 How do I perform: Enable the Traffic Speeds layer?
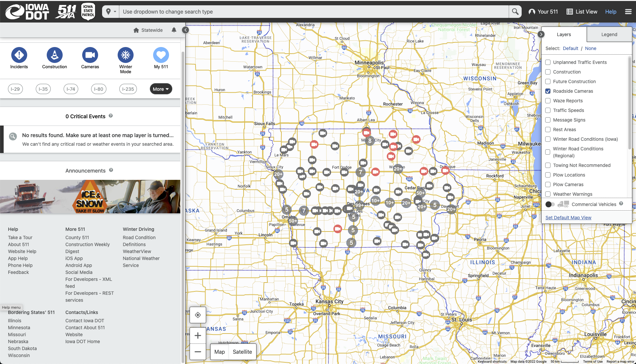tap(548, 110)
